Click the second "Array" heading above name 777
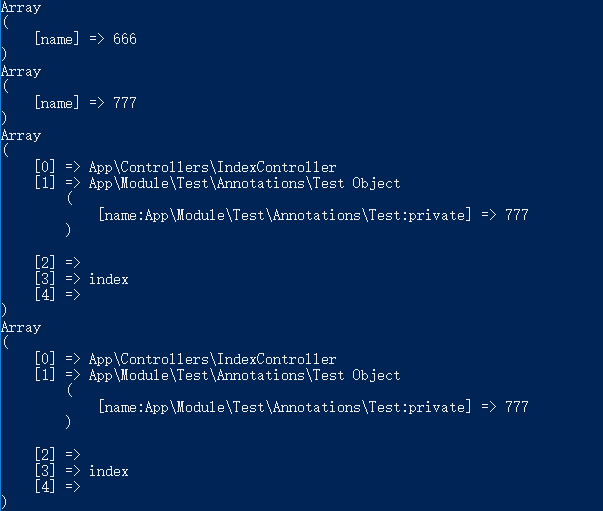This screenshot has width=603, height=511. (21, 71)
